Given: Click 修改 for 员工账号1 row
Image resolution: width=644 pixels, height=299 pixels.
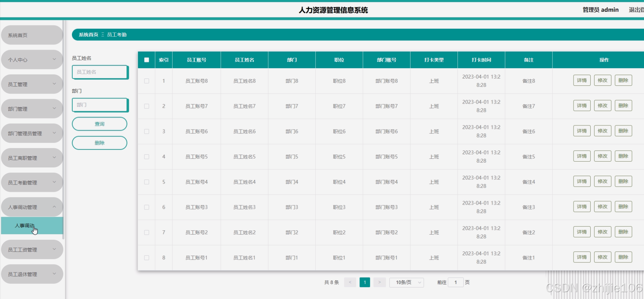Looking at the screenshot, I should [x=602, y=257].
